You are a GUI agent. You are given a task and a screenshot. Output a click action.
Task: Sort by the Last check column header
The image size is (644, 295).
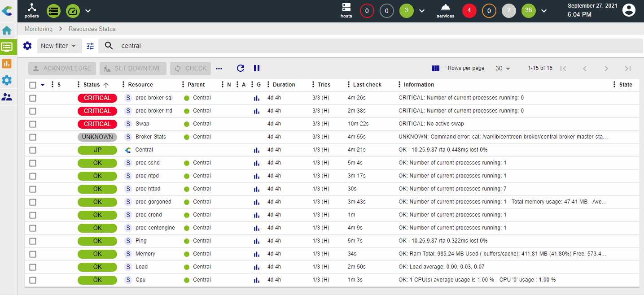[368, 85]
